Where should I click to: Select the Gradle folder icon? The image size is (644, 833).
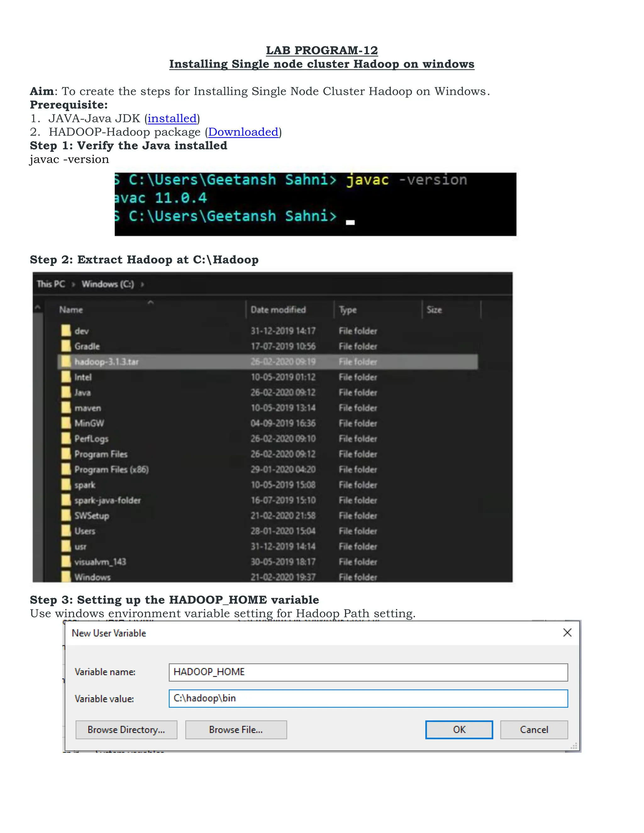pyautogui.click(x=66, y=346)
